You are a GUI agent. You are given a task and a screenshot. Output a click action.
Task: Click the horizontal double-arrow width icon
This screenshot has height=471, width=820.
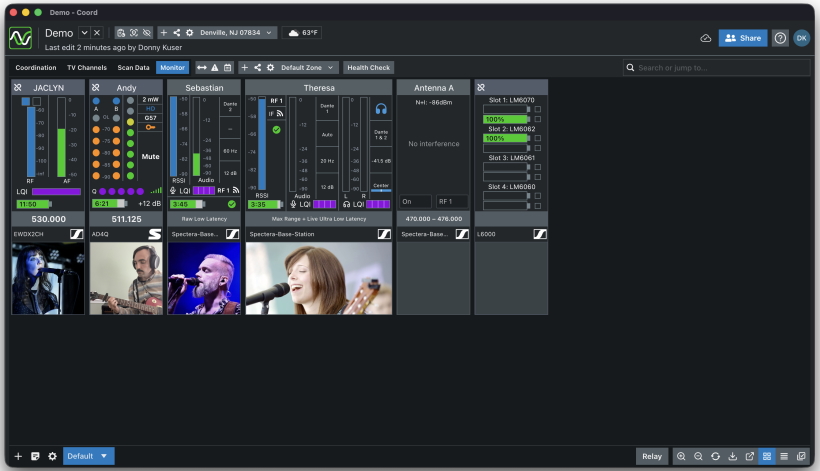[x=201, y=67]
